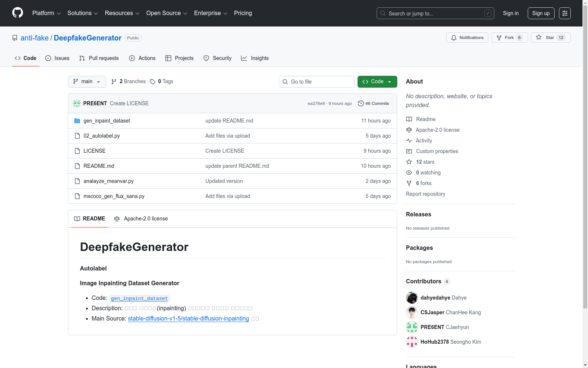Open the anti-fake owner profile link
The image size is (588, 368).
(35, 38)
